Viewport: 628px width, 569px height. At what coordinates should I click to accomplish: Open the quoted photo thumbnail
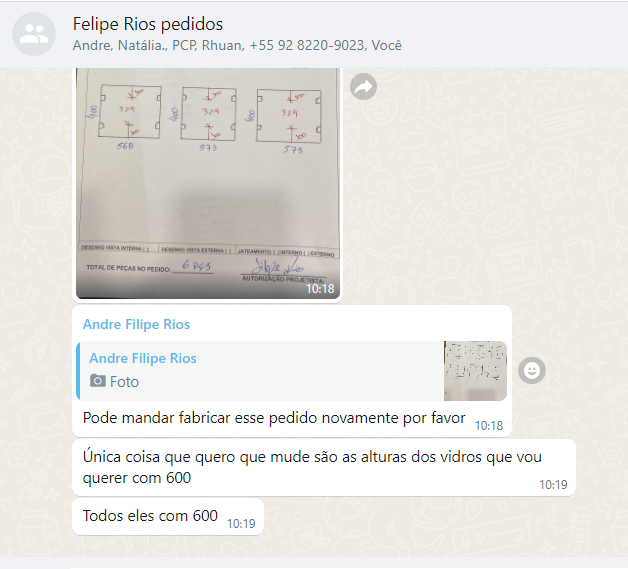(x=475, y=371)
